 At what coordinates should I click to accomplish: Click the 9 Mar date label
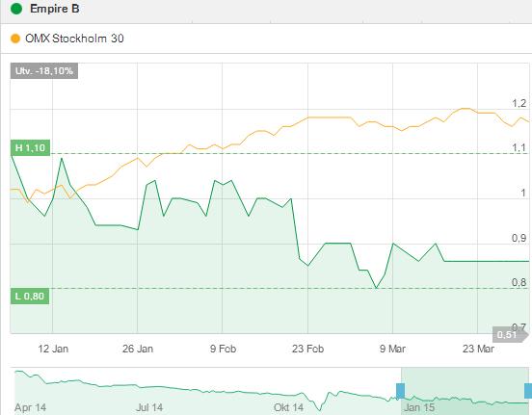(392, 349)
